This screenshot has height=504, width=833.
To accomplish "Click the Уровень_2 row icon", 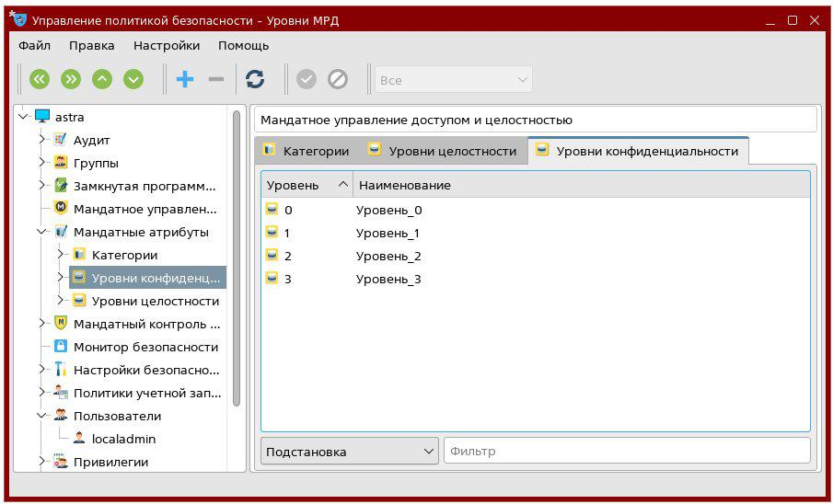I will 272,256.
